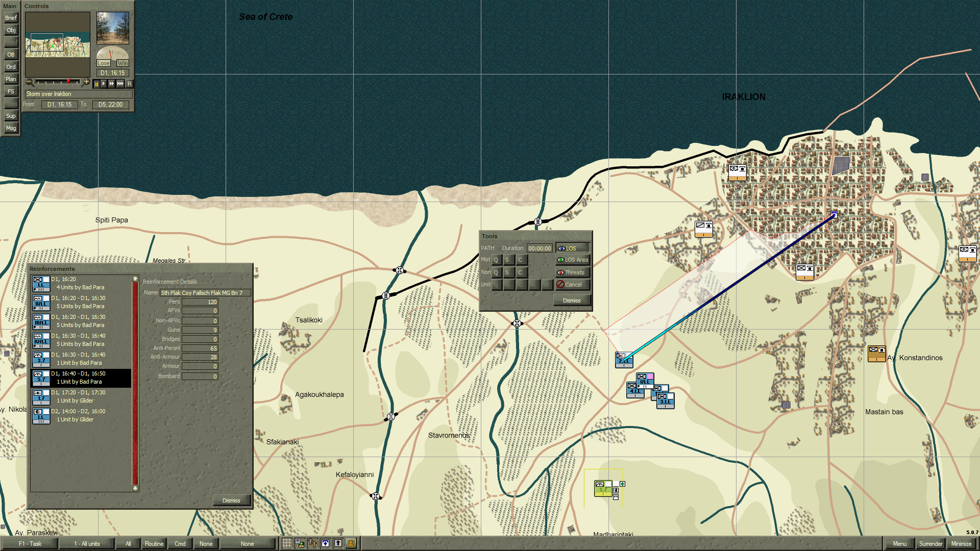Open the Msg panel from the left sidebar
The image size is (980, 551).
point(11,128)
